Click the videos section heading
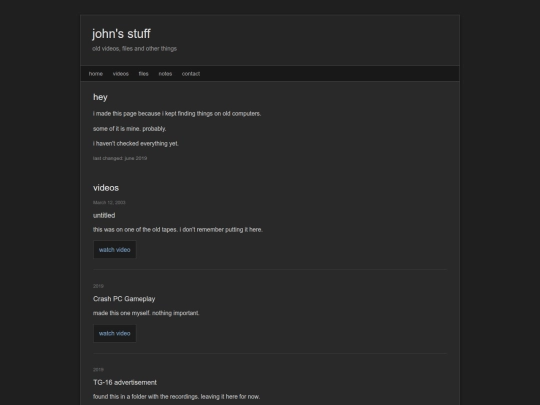This screenshot has height=405, width=540. click(x=106, y=188)
